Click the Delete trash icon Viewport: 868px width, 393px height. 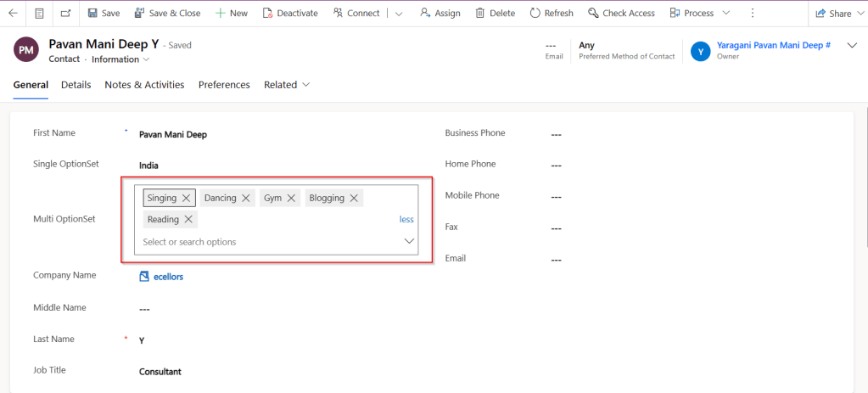(x=495, y=13)
